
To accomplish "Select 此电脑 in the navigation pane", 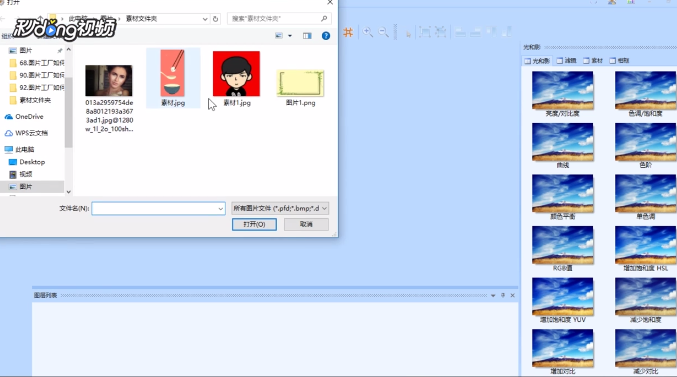I will (x=19, y=149).
